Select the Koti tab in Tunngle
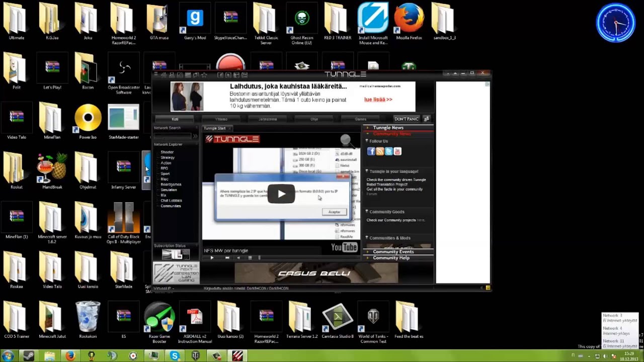 tap(175, 119)
